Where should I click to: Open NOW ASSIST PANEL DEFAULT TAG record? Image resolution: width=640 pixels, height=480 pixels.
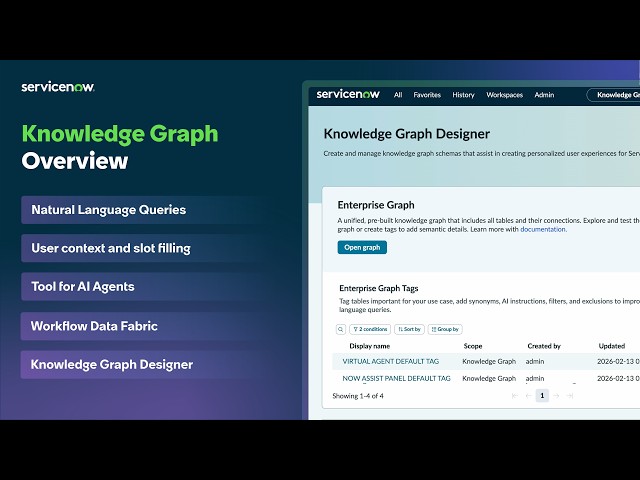[x=396, y=378]
